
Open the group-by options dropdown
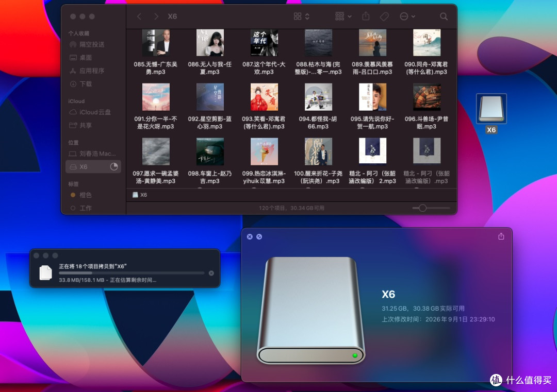click(x=343, y=16)
